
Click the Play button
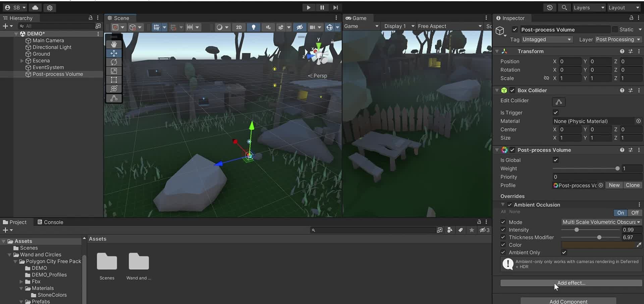click(308, 7)
